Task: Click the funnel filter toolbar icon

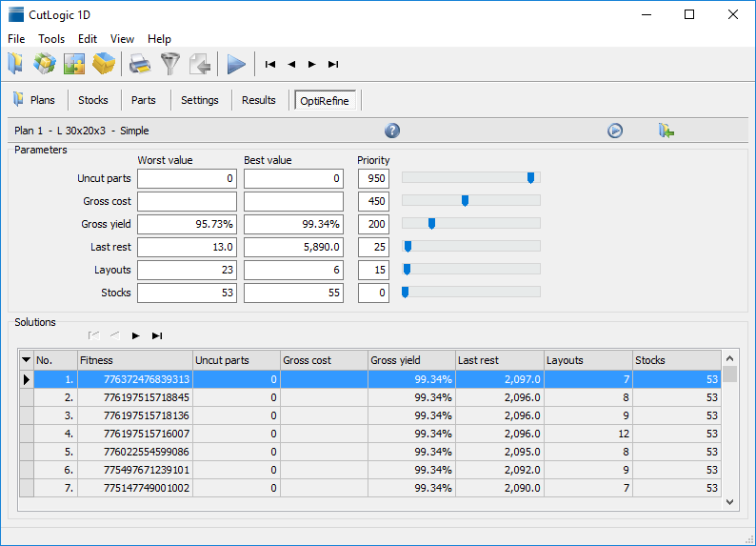Action: [169, 64]
